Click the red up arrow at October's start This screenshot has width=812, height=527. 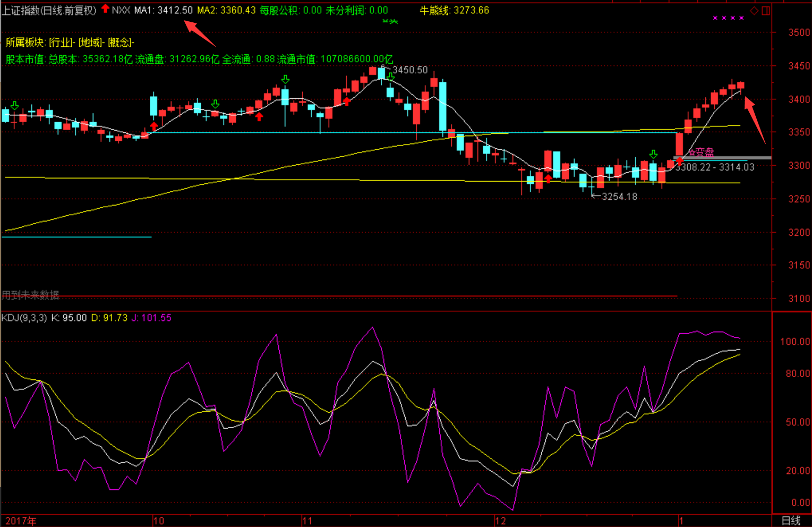click(154, 126)
